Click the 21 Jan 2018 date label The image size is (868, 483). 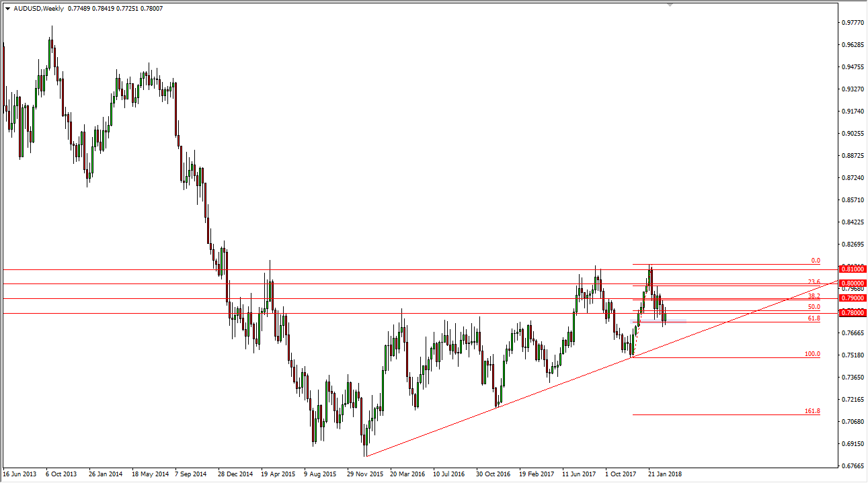pyautogui.click(x=664, y=474)
